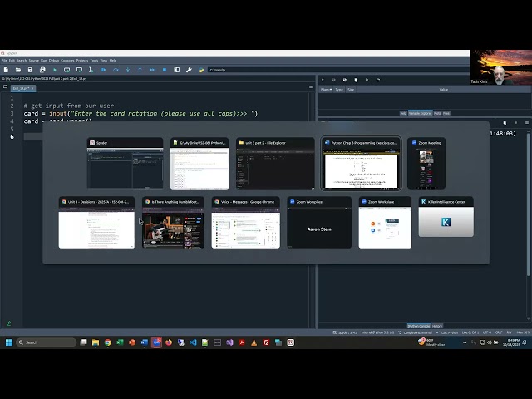Switch to the Plots tab

click(x=437, y=113)
